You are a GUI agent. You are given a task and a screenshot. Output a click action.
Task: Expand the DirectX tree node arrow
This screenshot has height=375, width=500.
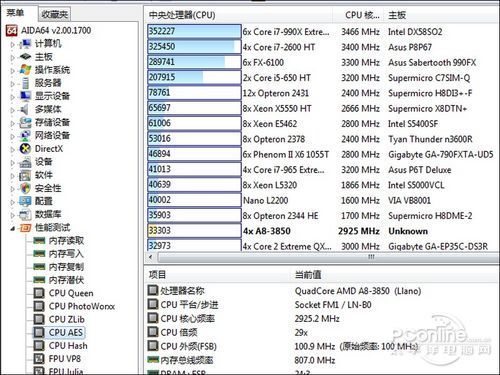pyautogui.click(x=13, y=149)
